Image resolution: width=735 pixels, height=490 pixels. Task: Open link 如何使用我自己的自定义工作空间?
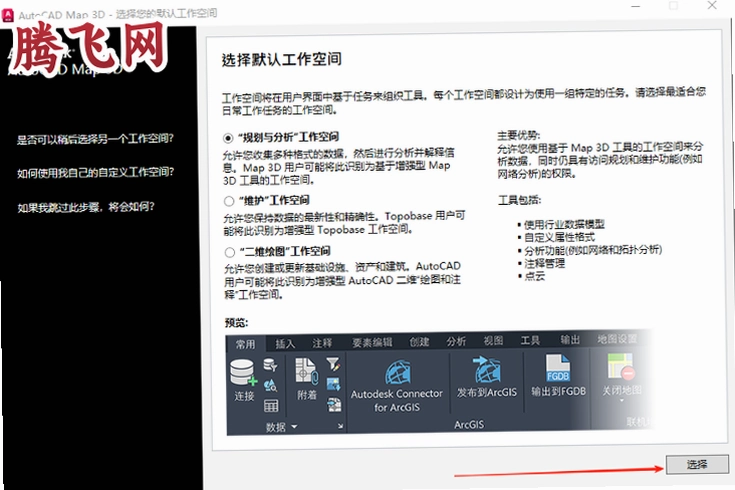click(96, 173)
